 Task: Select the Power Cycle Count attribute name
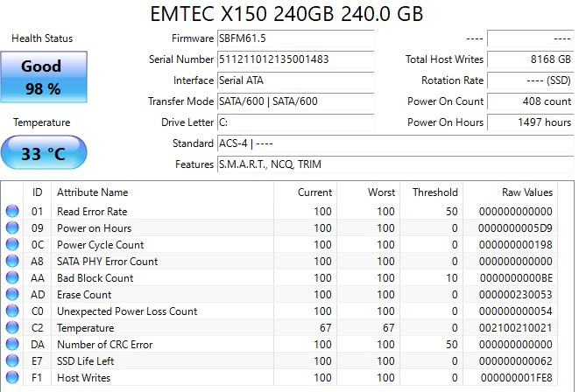click(100, 245)
